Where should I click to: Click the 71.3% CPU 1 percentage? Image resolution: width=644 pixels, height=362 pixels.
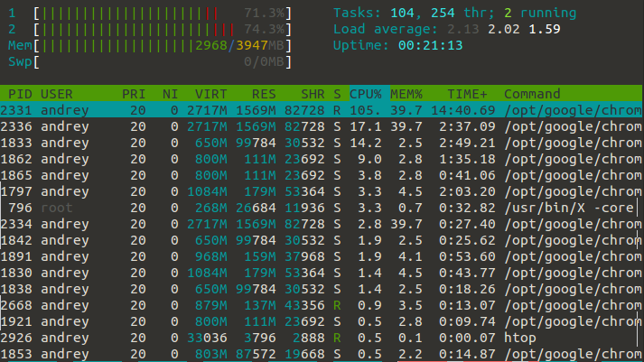[264, 14]
